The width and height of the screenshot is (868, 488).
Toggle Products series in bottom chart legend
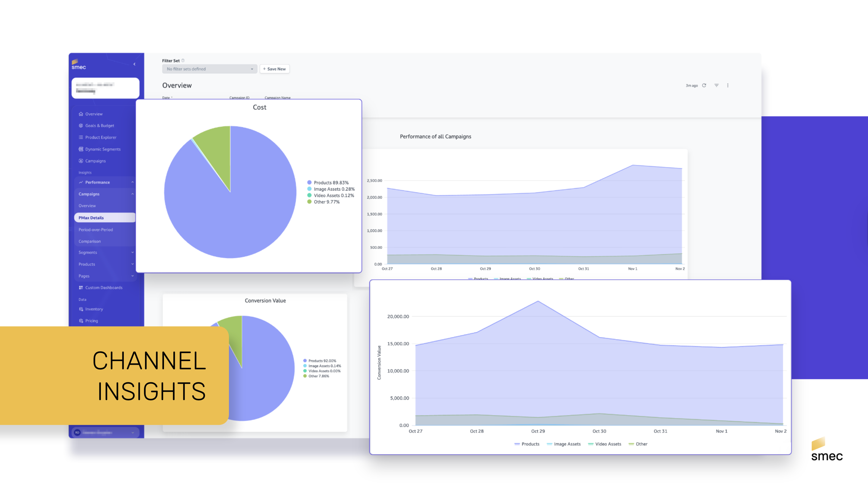pyautogui.click(x=527, y=444)
